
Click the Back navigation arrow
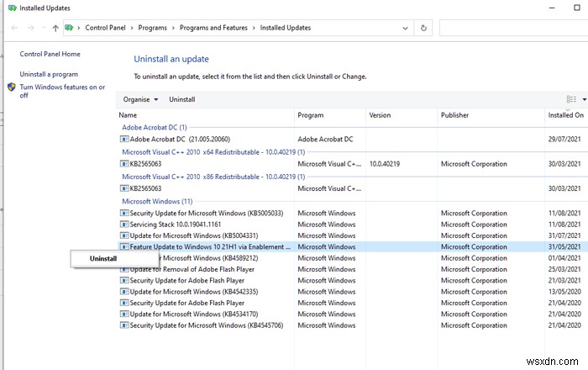pyautogui.click(x=14, y=28)
